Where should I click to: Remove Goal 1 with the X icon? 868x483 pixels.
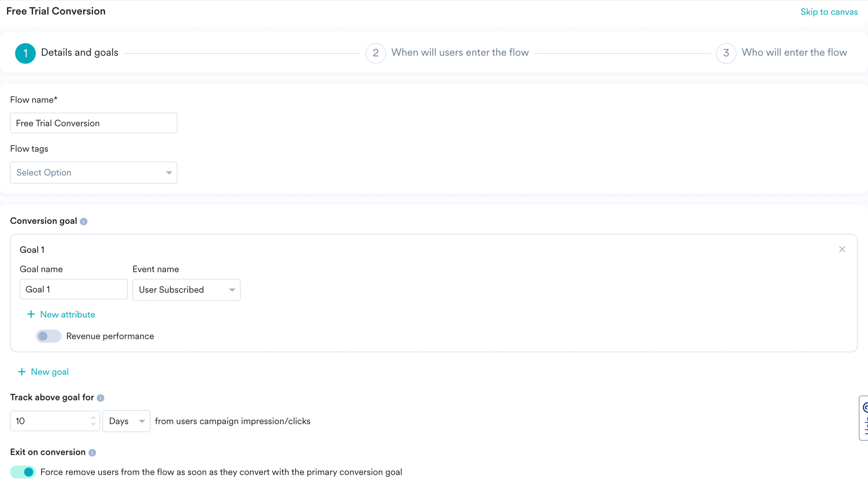(842, 249)
